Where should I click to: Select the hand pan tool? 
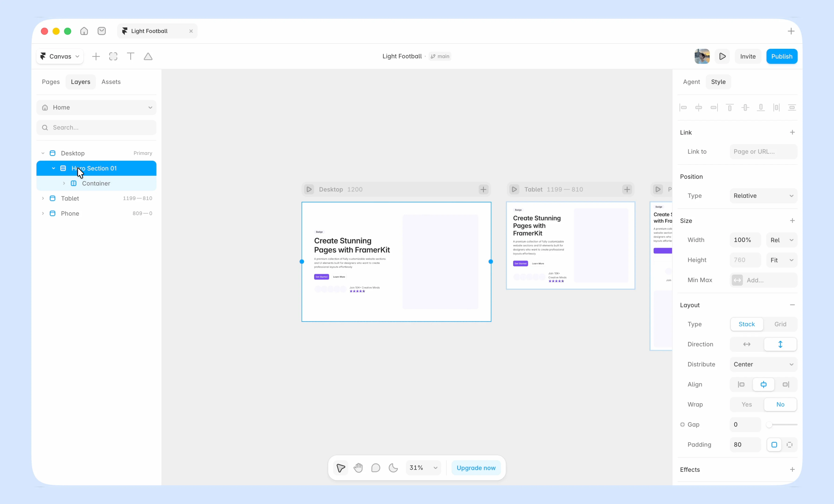pyautogui.click(x=358, y=468)
